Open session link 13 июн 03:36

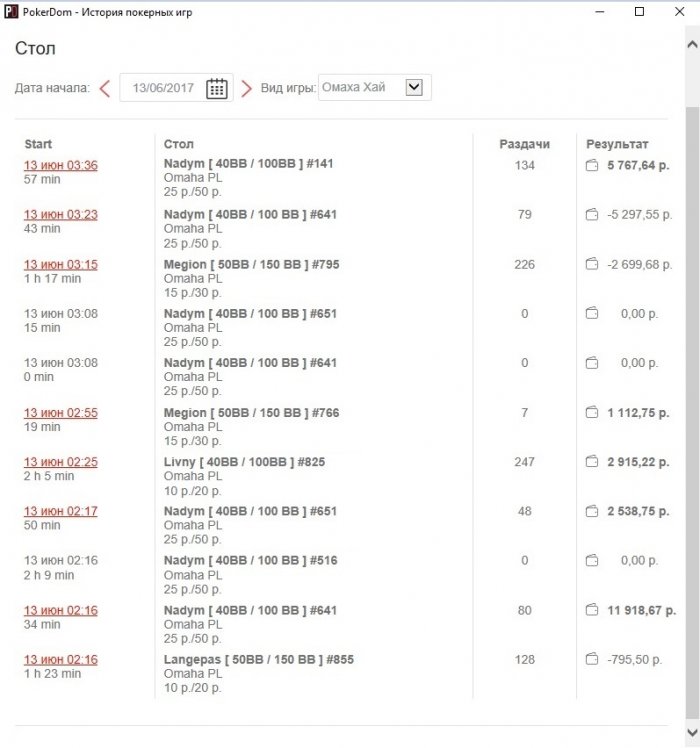coord(61,165)
